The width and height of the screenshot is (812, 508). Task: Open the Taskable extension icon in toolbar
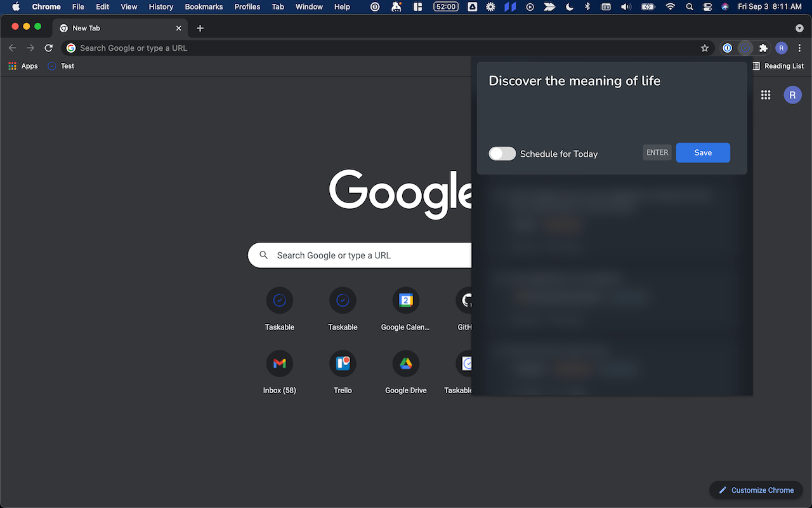click(745, 48)
